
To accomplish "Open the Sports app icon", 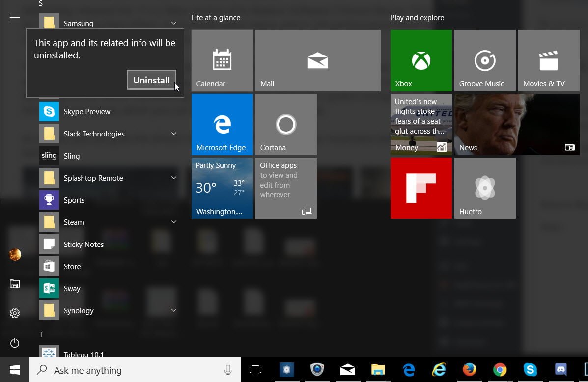I will click(x=49, y=200).
